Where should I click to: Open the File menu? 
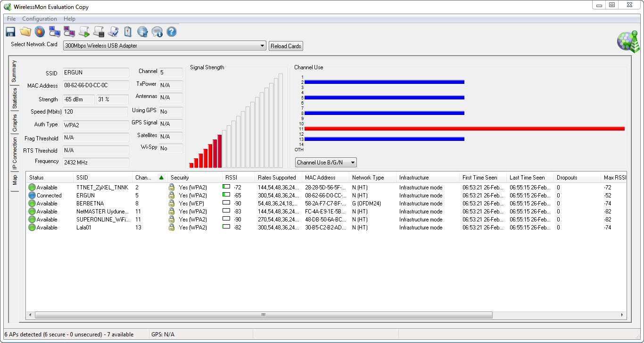click(11, 19)
